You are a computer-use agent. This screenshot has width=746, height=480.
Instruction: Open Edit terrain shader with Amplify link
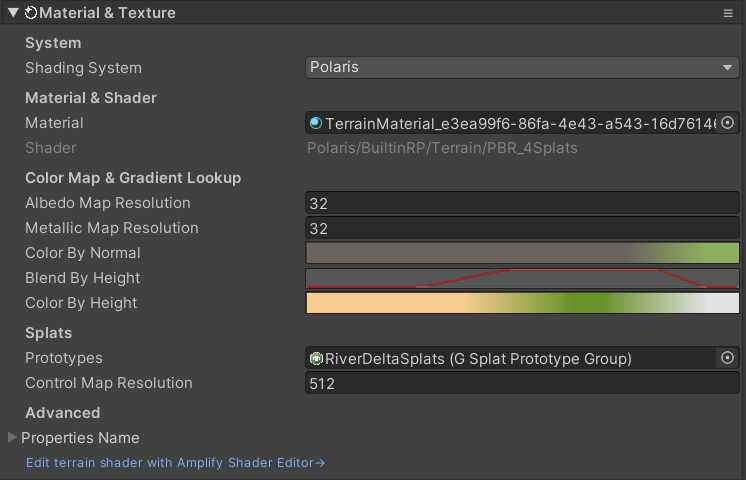[176, 463]
